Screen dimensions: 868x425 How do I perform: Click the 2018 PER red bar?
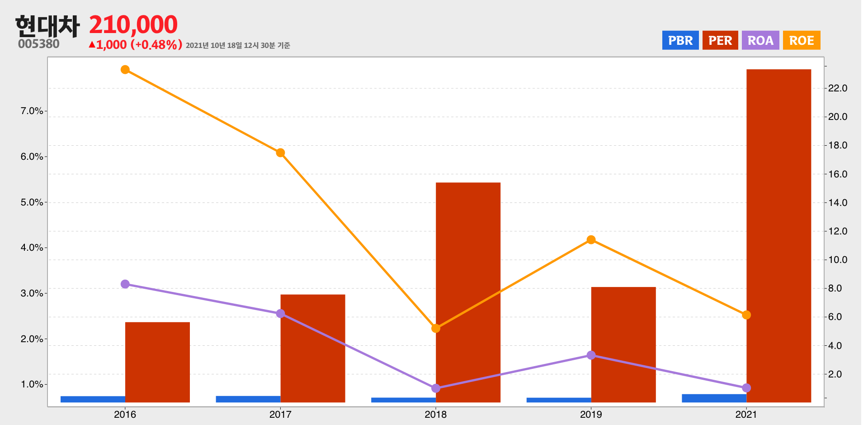[468, 292]
